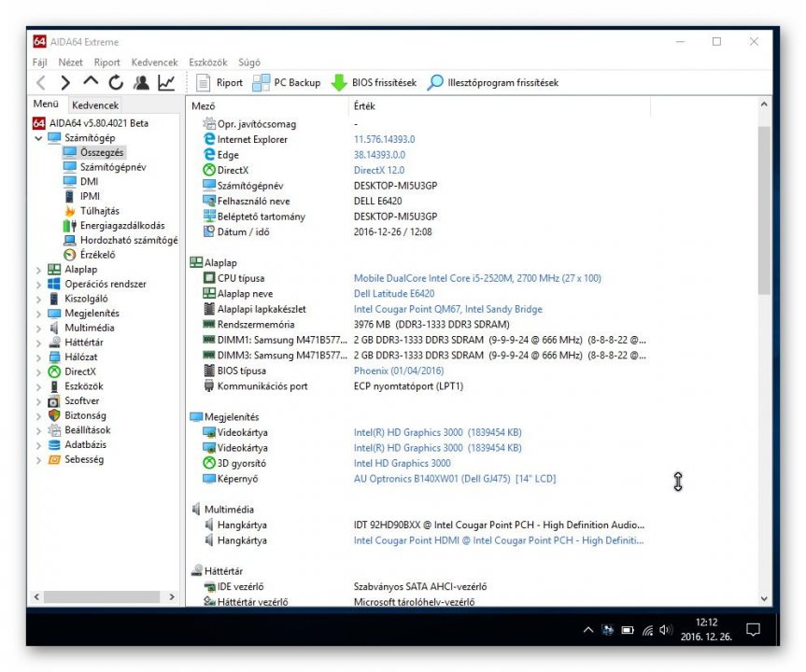Switch to the Kedvencek tab in sidebar
Image resolution: width=806 pixels, height=672 pixels.
point(95,105)
